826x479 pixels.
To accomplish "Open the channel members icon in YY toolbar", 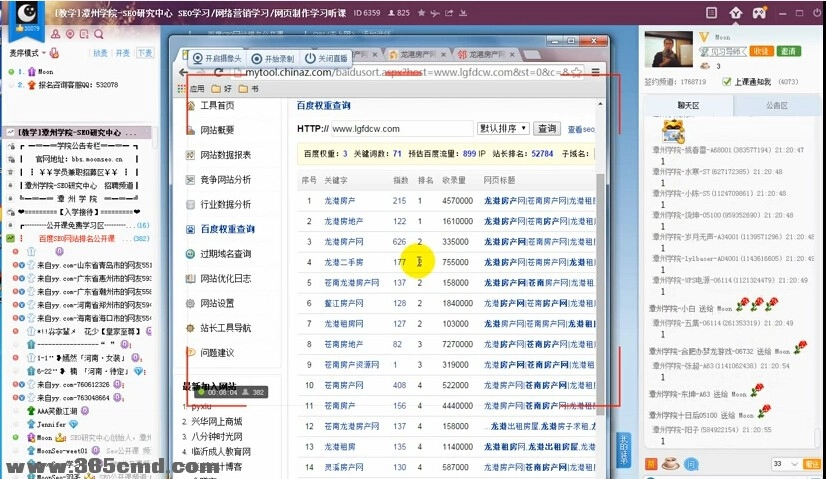I will (55, 34).
